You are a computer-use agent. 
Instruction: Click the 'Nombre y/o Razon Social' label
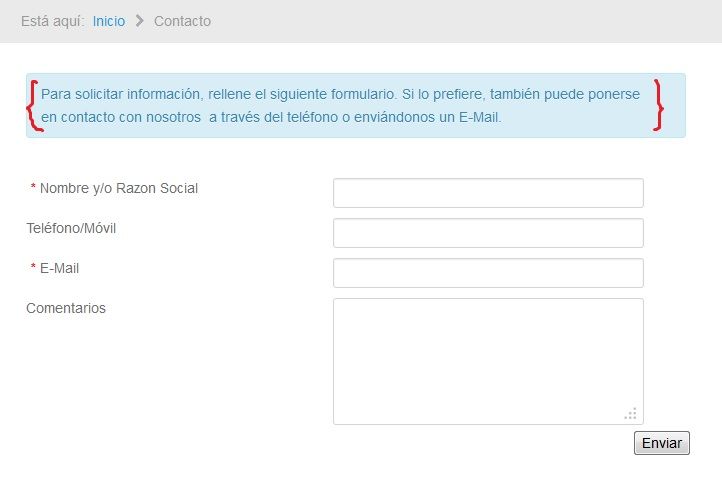tap(119, 188)
